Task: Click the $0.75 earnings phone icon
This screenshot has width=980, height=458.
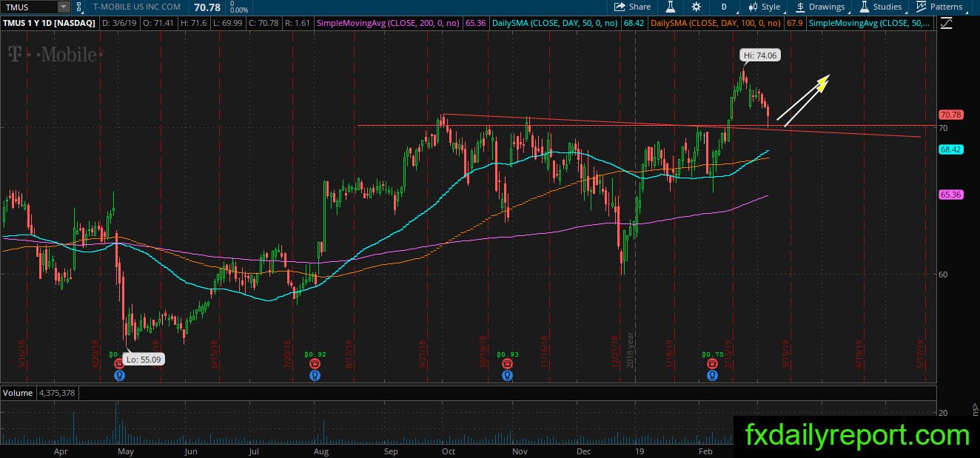Action: tap(712, 364)
